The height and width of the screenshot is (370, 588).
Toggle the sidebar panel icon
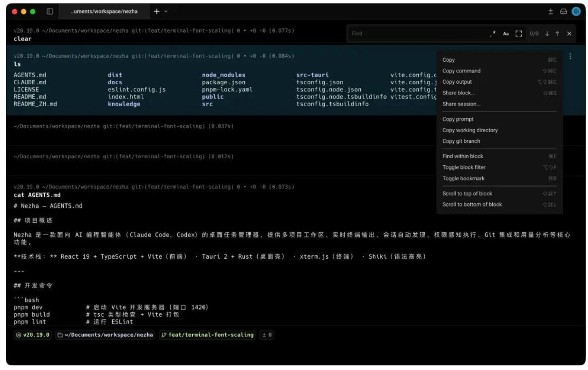coord(50,12)
